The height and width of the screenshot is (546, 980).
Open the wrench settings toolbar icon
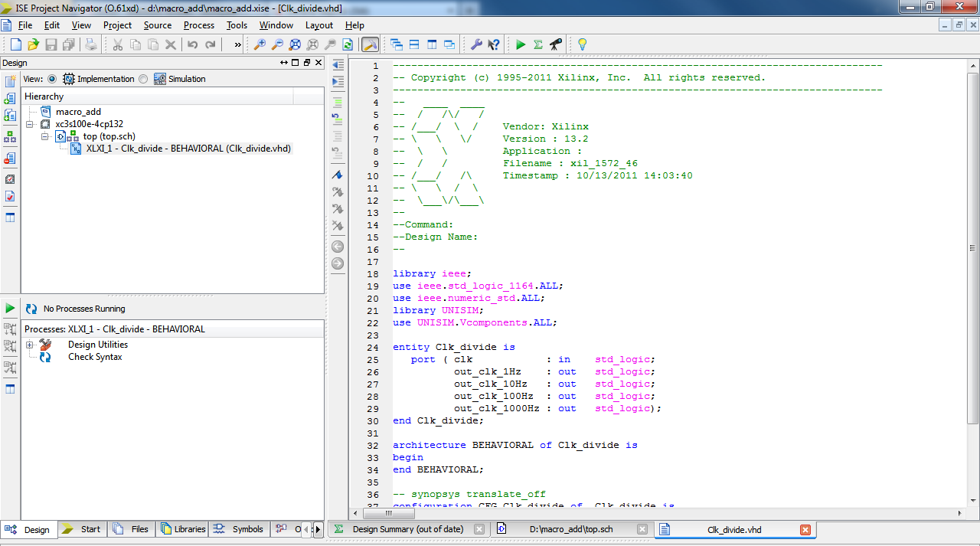click(476, 44)
